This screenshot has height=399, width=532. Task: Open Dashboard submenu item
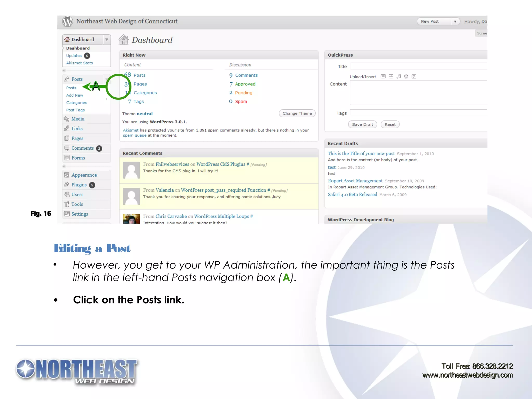click(78, 48)
